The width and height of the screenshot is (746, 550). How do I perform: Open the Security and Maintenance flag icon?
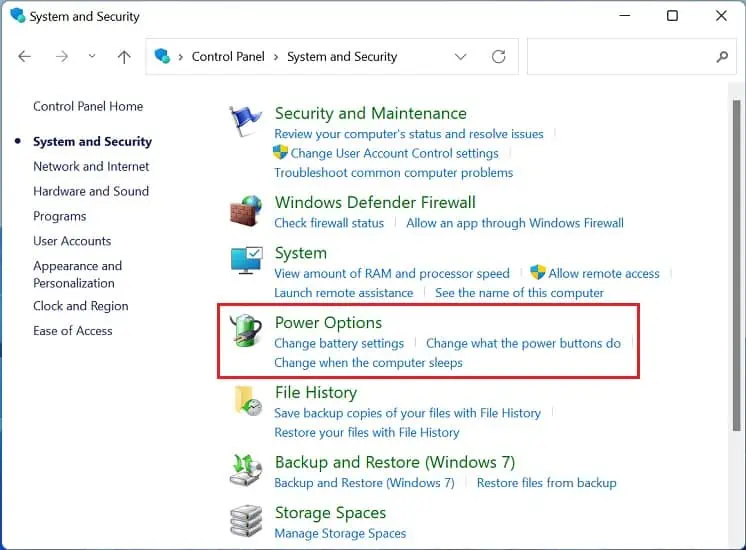[245, 121]
